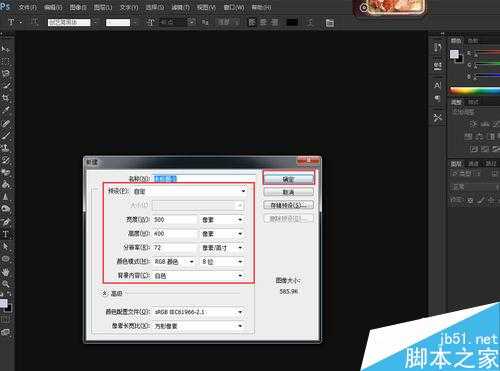Click the 分辨率 resolution field showing 72
The width and height of the screenshot is (500, 371).
click(x=175, y=248)
